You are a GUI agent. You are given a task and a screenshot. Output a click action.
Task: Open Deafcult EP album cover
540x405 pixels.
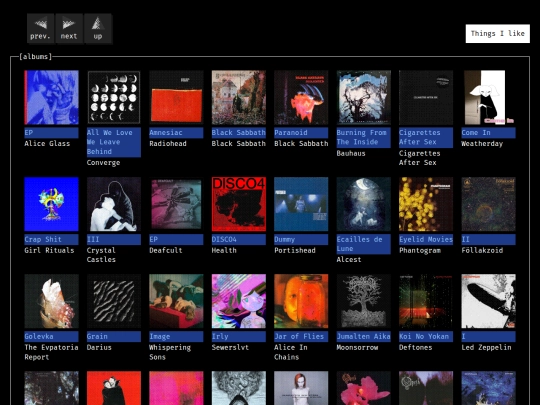[176, 204]
